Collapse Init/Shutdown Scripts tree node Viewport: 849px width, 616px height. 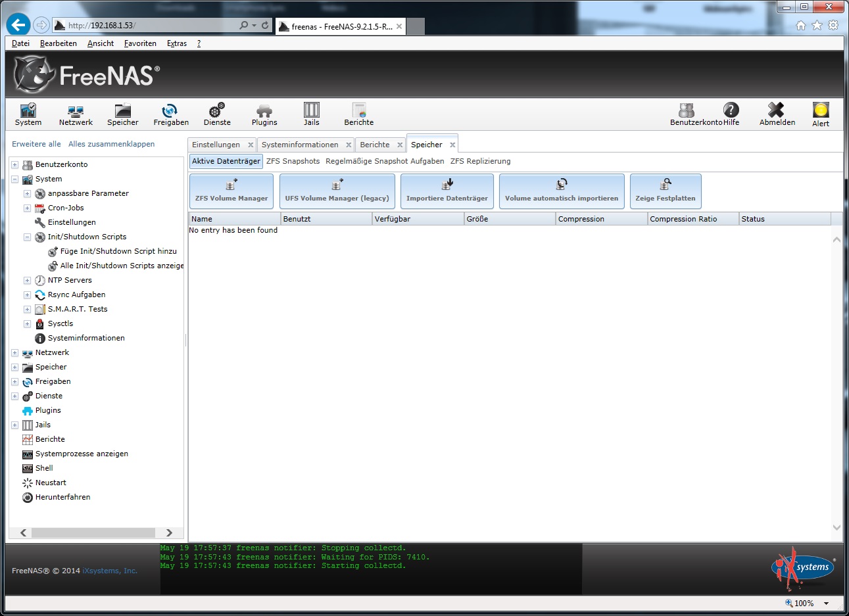click(27, 237)
